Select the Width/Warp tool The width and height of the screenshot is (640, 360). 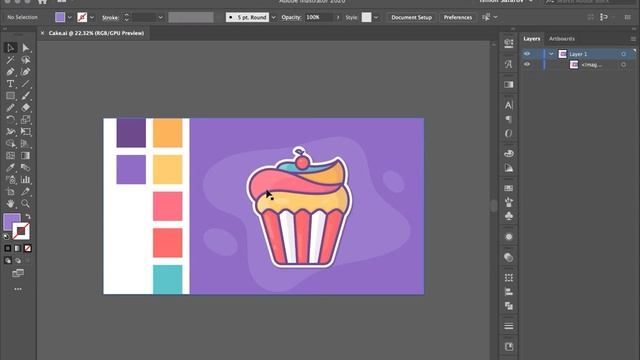(x=10, y=131)
